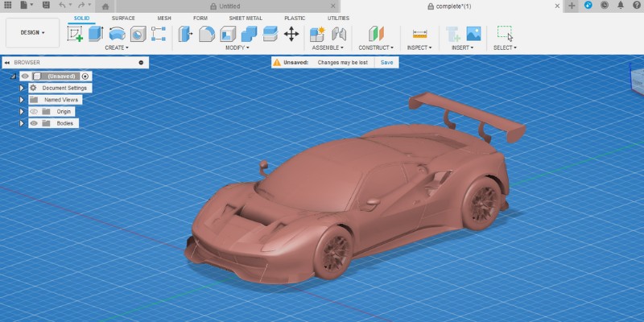644x322 pixels.
Task: Select the Combine tool
Action: 249,34
